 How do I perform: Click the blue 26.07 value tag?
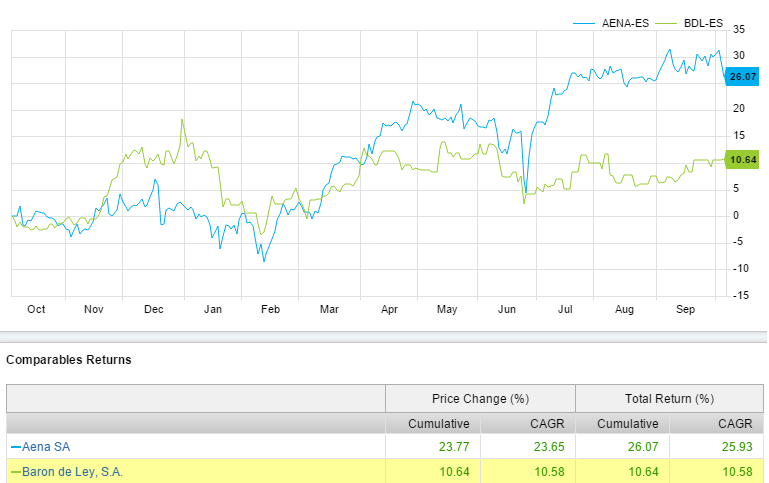[742, 77]
